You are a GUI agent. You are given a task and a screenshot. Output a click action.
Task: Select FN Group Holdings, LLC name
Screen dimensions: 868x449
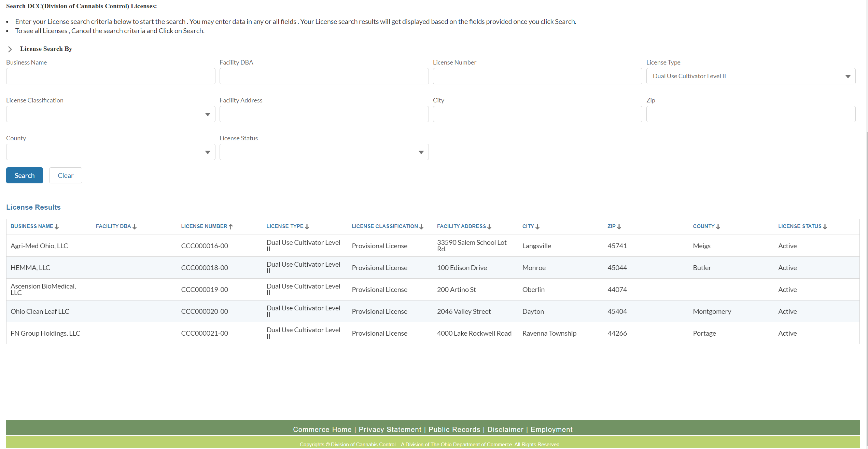pos(45,333)
